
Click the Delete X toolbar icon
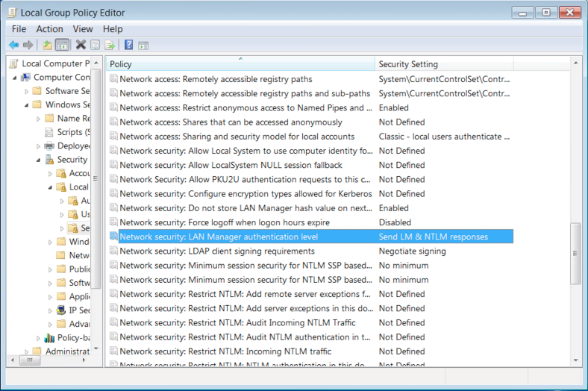pyautogui.click(x=81, y=45)
